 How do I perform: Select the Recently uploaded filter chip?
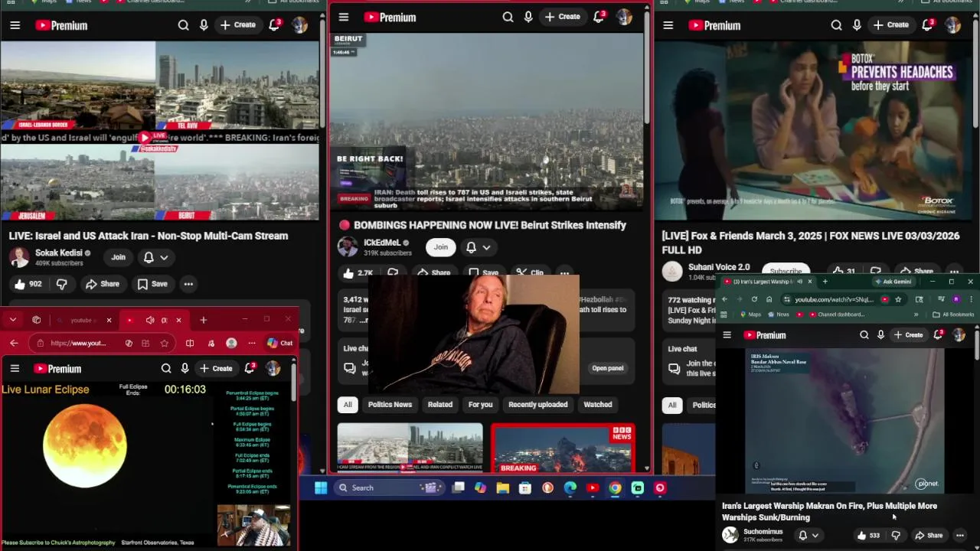(538, 404)
